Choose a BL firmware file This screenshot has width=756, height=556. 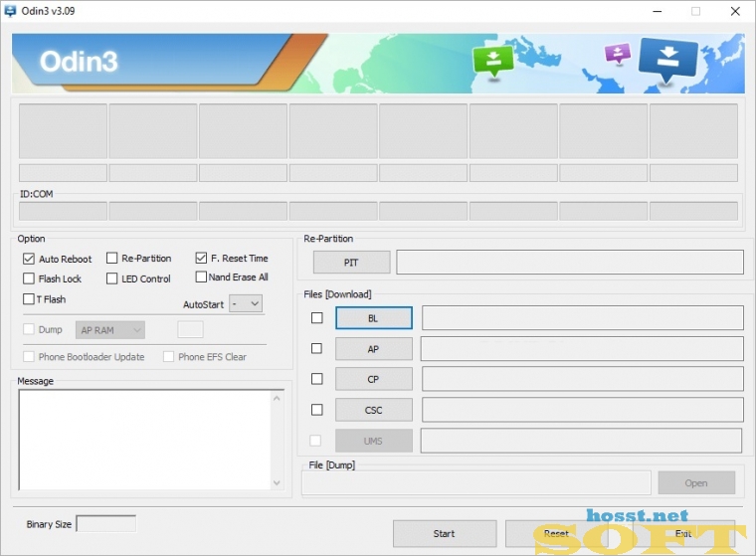(x=374, y=318)
